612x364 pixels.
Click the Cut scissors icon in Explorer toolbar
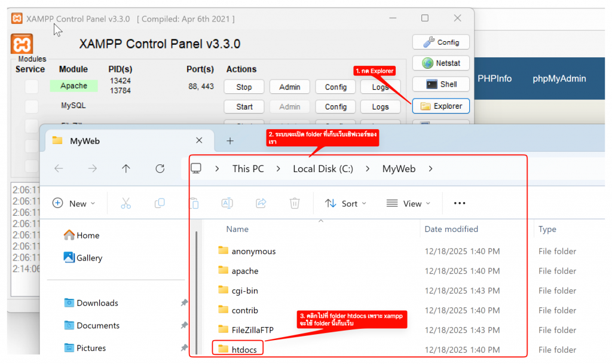(x=126, y=203)
